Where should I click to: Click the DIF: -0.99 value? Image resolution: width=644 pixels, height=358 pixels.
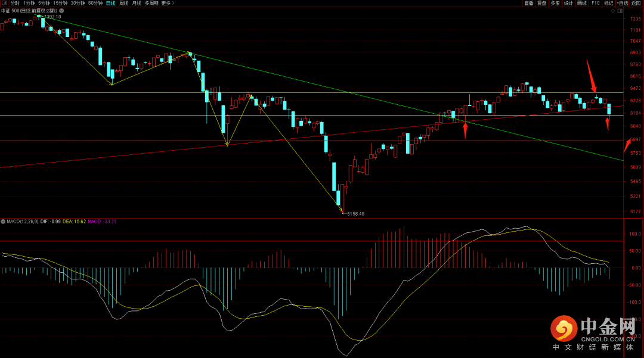[50, 222]
